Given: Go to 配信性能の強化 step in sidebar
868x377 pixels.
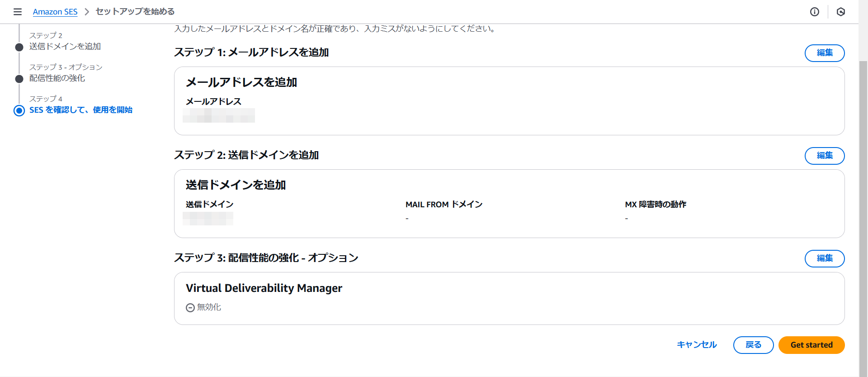Looking at the screenshot, I should (x=57, y=78).
